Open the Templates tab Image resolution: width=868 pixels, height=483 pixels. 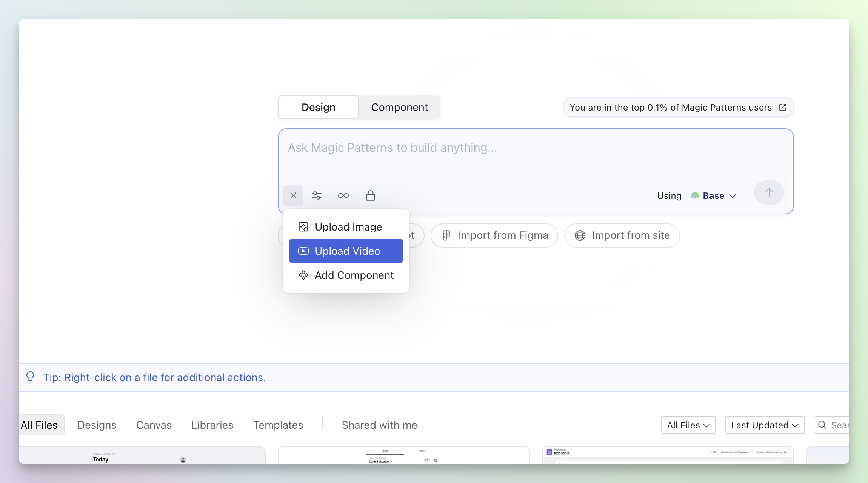[278, 425]
